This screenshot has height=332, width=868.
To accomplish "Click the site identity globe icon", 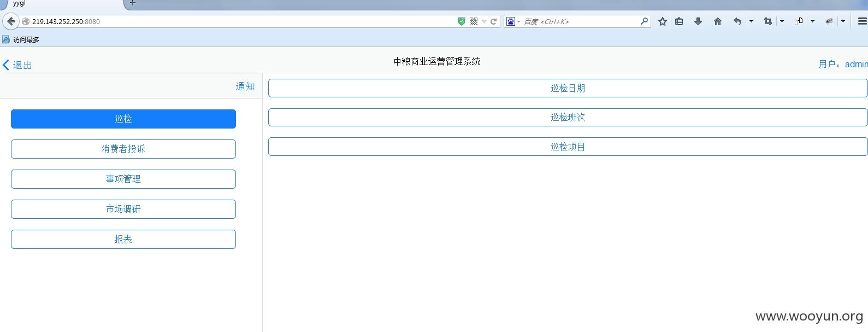I will coord(25,21).
